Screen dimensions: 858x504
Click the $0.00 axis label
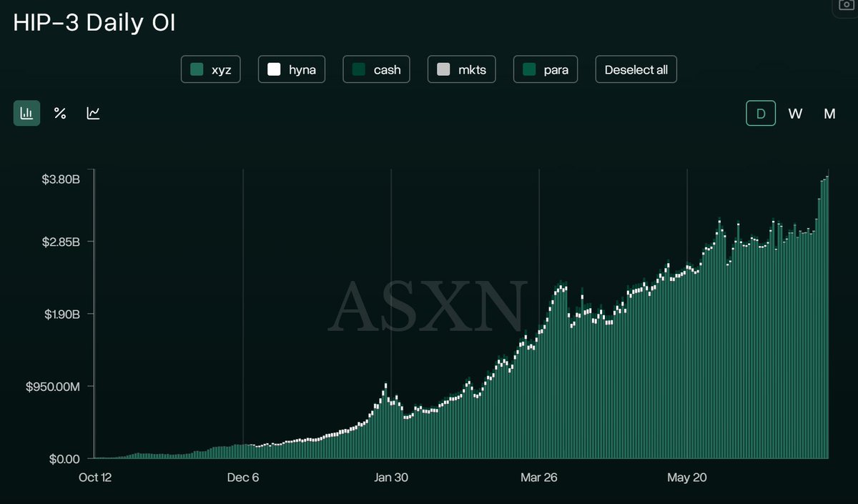[64, 458]
